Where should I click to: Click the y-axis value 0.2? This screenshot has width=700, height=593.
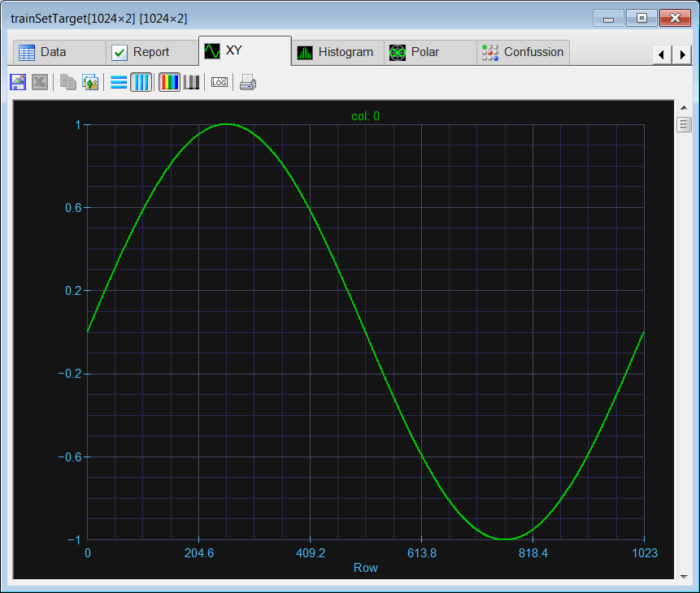73,291
